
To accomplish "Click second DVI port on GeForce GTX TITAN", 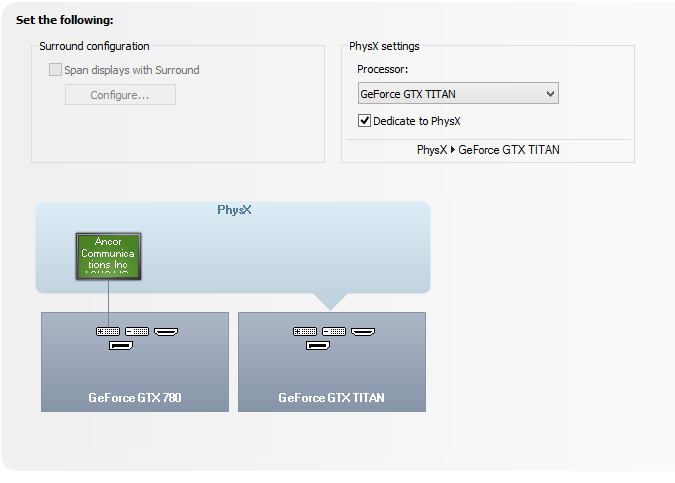I will click(334, 331).
